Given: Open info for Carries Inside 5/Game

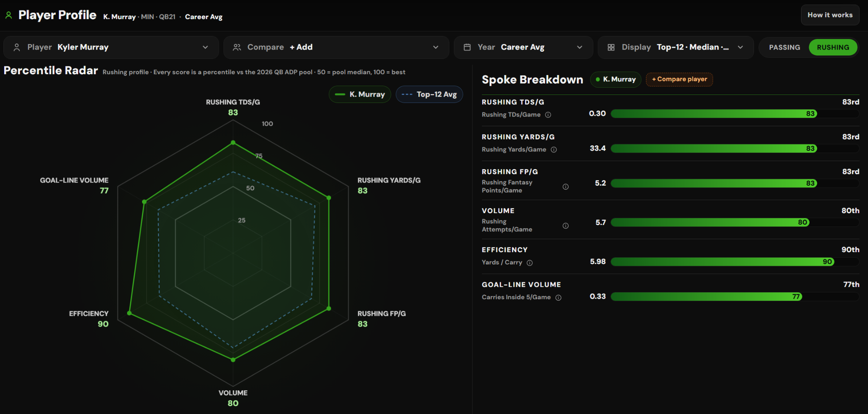Looking at the screenshot, I should pyautogui.click(x=559, y=298).
